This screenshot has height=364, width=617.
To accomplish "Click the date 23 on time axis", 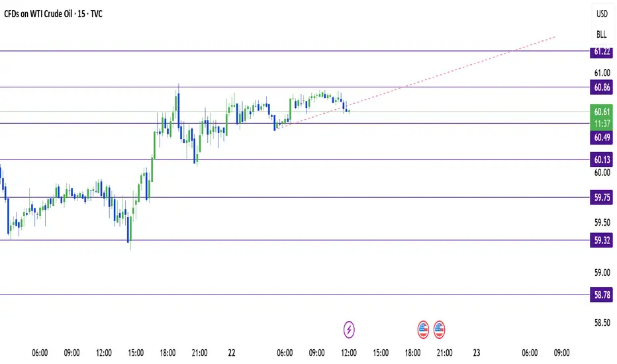I will click(x=477, y=353).
